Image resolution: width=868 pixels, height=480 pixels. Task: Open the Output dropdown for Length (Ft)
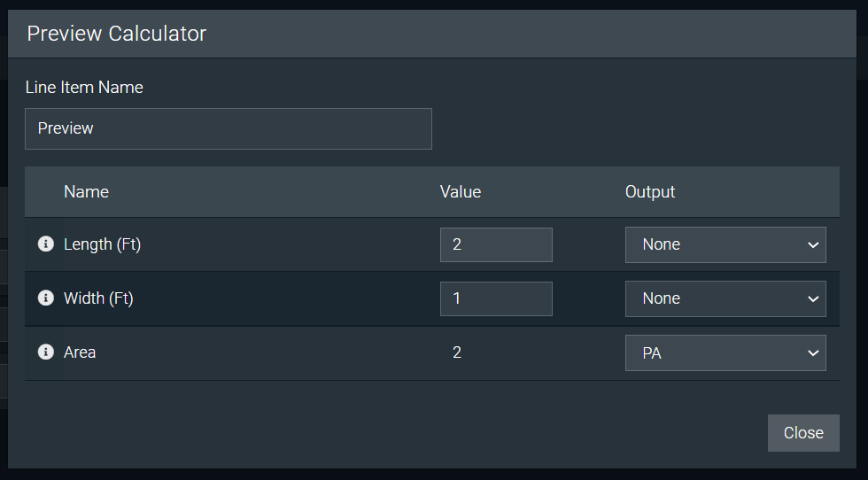725,244
